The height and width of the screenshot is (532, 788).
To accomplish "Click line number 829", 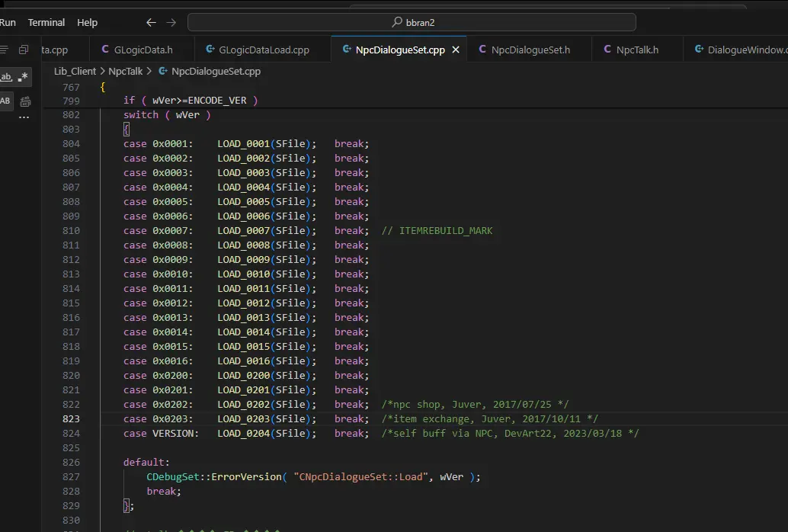I will [x=71, y=506].
